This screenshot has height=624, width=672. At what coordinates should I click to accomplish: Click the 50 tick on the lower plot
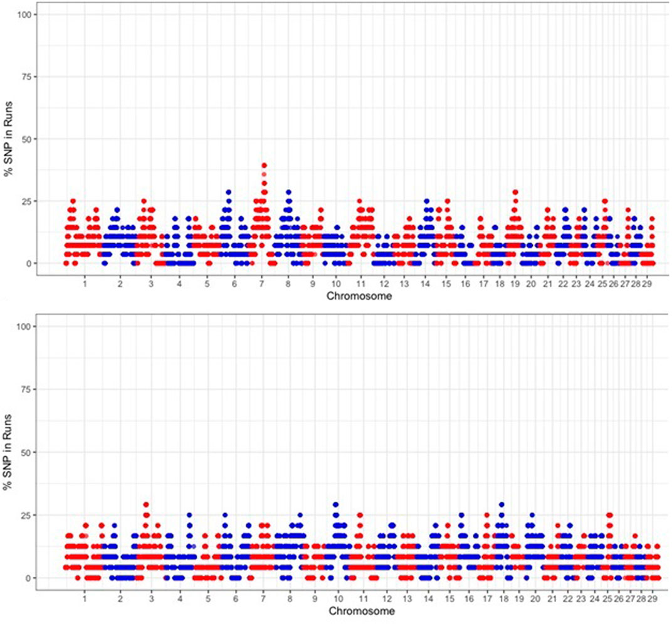(26, 452)
